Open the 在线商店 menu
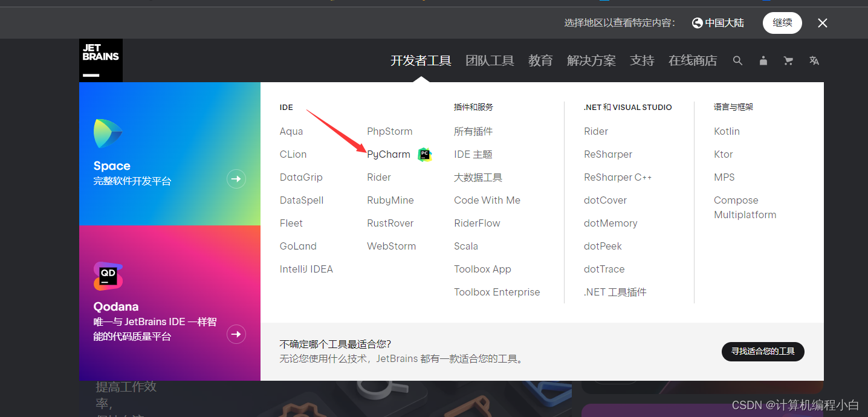Screen dimensions: 868x417 (693, 60)
